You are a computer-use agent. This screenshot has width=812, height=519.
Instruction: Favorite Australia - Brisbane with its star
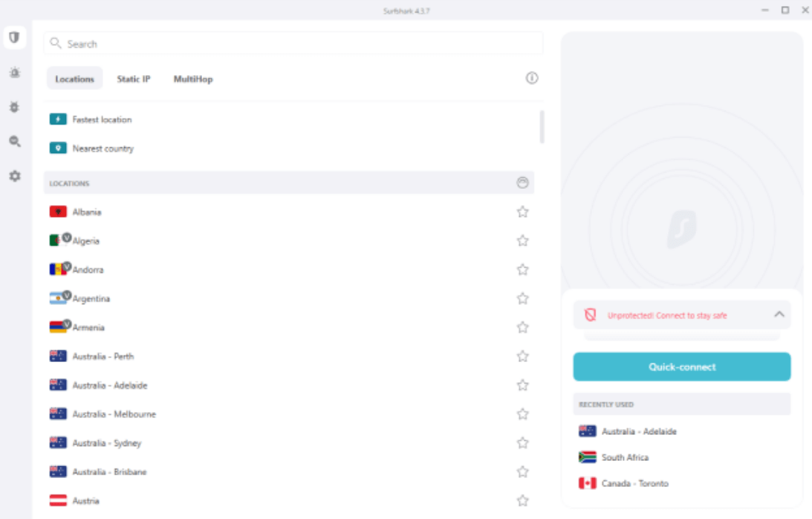coord(522,472)
